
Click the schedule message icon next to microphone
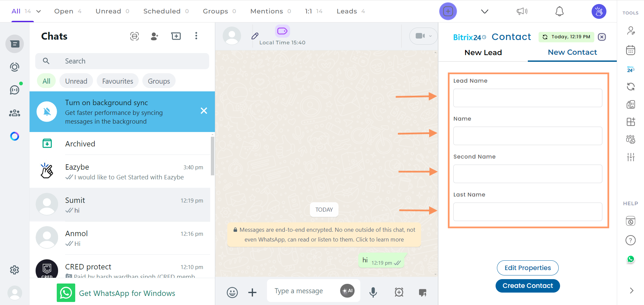399,292
